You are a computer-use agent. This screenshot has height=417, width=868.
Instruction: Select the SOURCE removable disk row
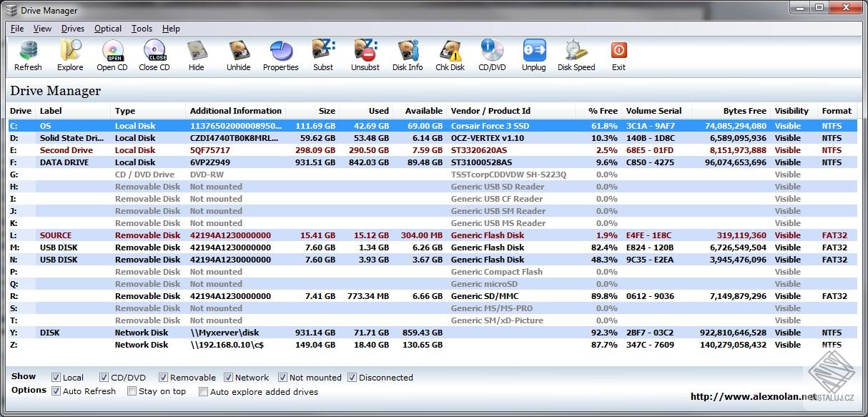click(x=214, y=235)
